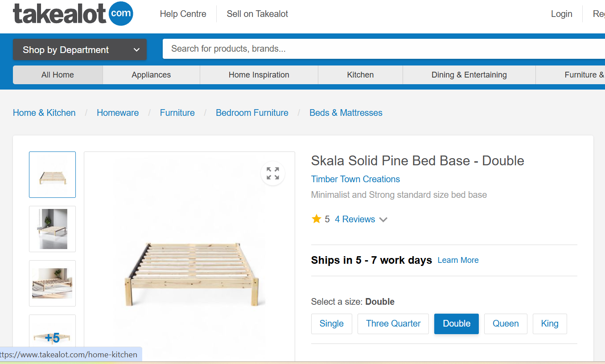Click the Login link
This screenshot has height=364, width=605.
click(x=561, y=14)
